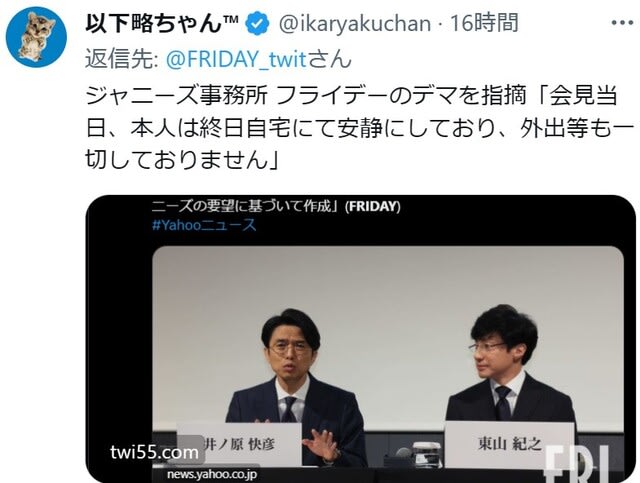This screenshot has width=640, height=483.
Task: Click the twi55.com watermark
Action: pyautogui.click(x=154, y=452)
